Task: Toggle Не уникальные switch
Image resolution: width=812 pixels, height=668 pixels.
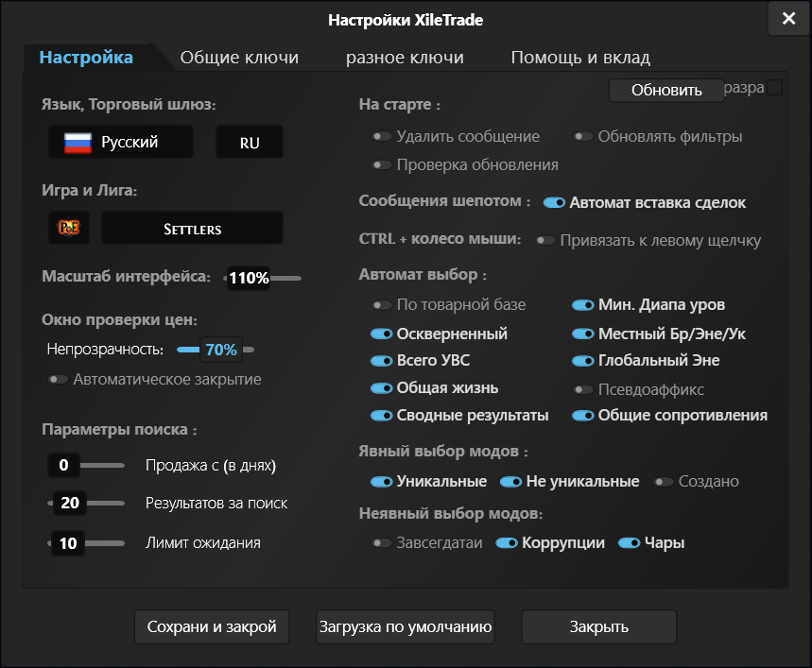Action: 511,482
